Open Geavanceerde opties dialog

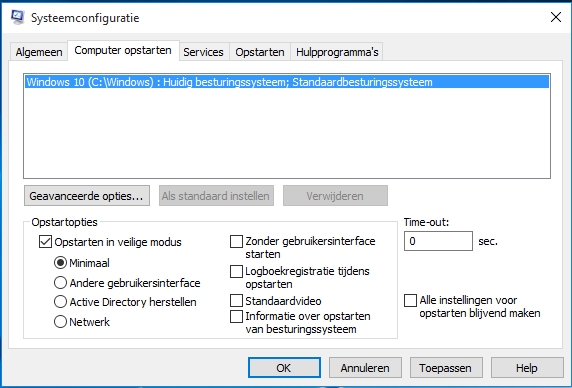(87, 196)
